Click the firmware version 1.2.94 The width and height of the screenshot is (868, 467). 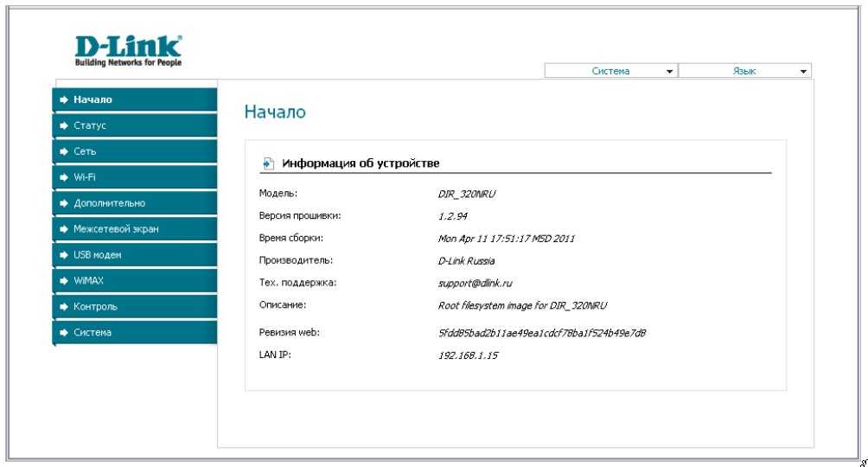tap(453, 216)
